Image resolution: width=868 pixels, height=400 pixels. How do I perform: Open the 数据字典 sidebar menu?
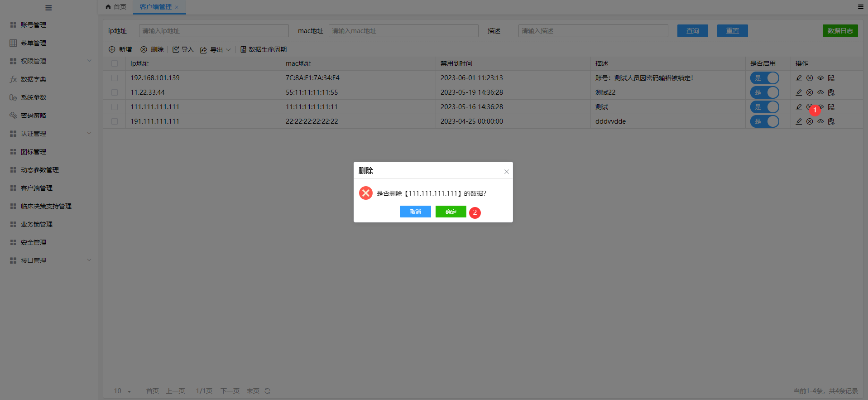click(x=34, y=79)
